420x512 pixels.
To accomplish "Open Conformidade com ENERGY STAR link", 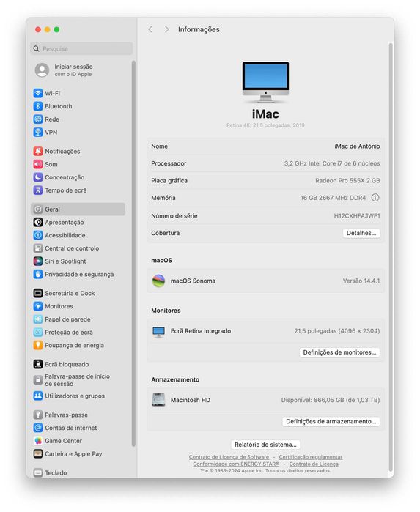I will [236, 464].
